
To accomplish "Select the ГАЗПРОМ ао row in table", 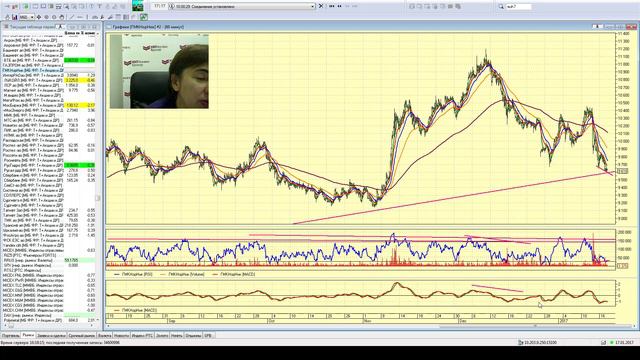I will pos(49,65).
